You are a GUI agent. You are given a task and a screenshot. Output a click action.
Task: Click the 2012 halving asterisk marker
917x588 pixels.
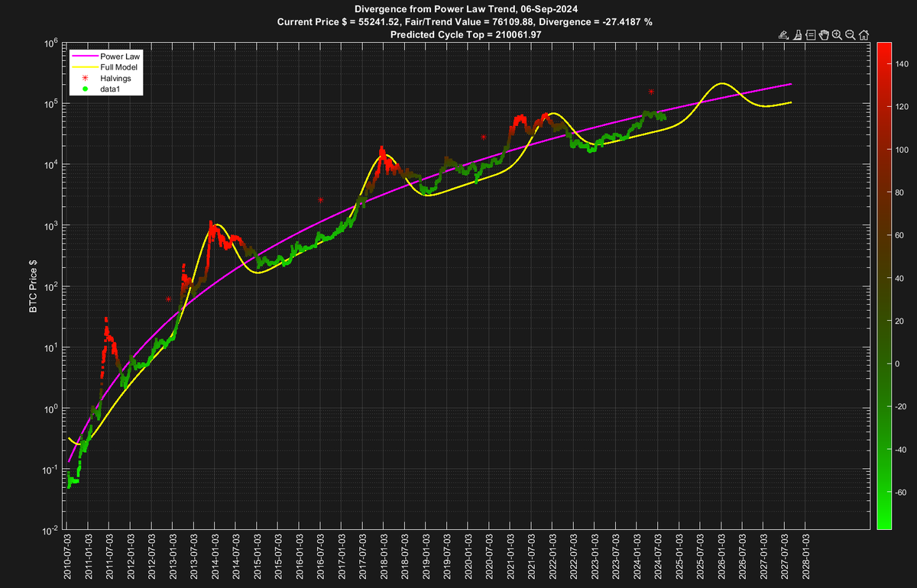point(168,299)
